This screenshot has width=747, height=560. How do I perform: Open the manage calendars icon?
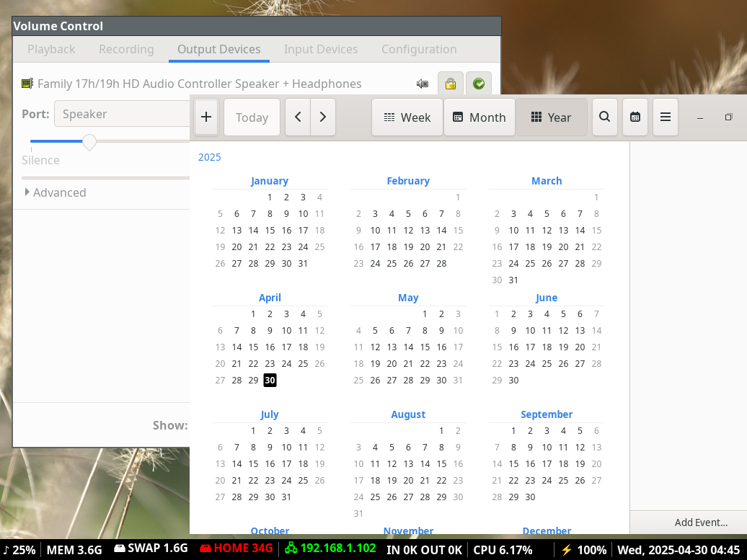pyautogui.click(x=635, y=117)
